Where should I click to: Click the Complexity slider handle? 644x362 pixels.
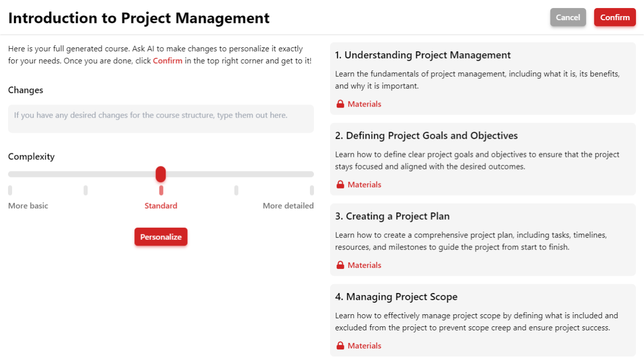point(161,174)
